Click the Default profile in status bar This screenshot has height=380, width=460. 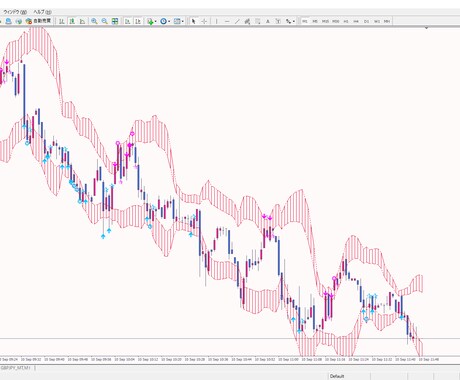[x=337, y=376]
